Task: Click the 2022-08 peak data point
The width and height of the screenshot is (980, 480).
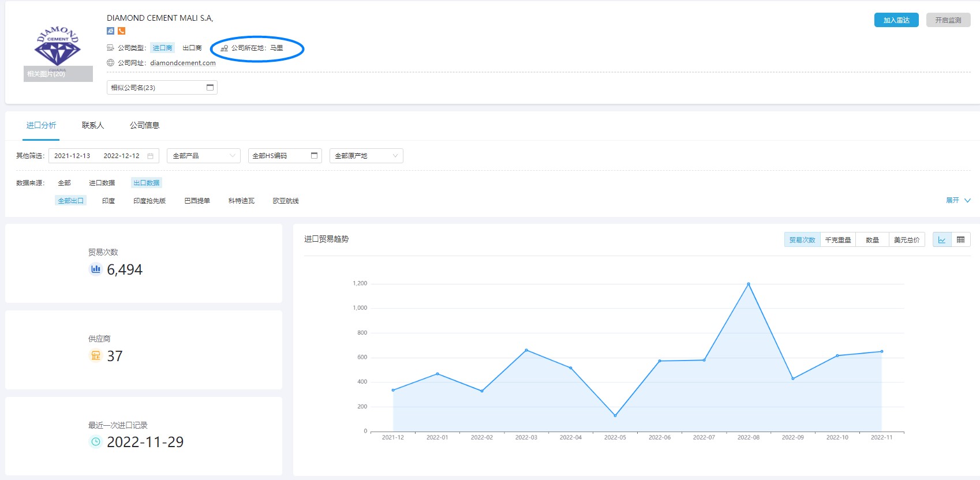Action: pyautogui.click(x=749, y=284)
